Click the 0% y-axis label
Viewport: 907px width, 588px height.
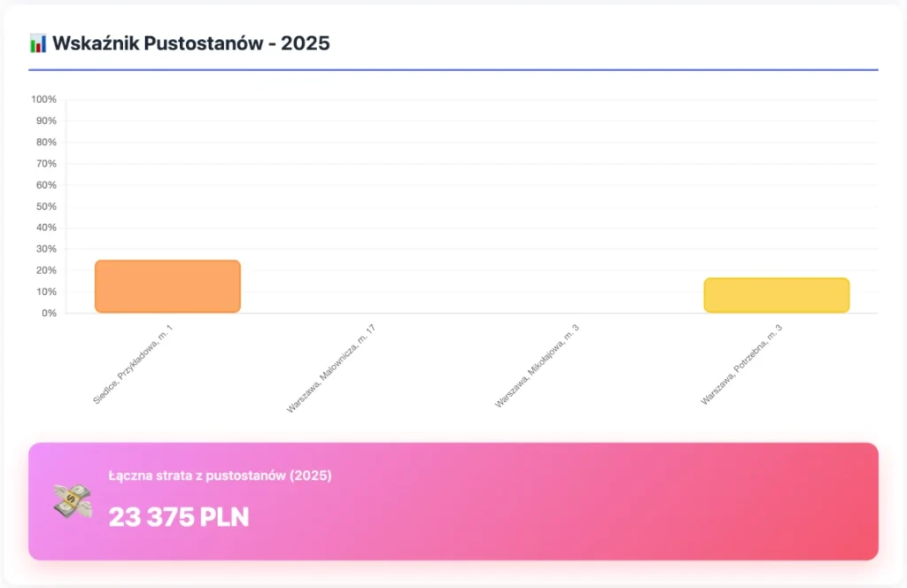tap(49, 313)
